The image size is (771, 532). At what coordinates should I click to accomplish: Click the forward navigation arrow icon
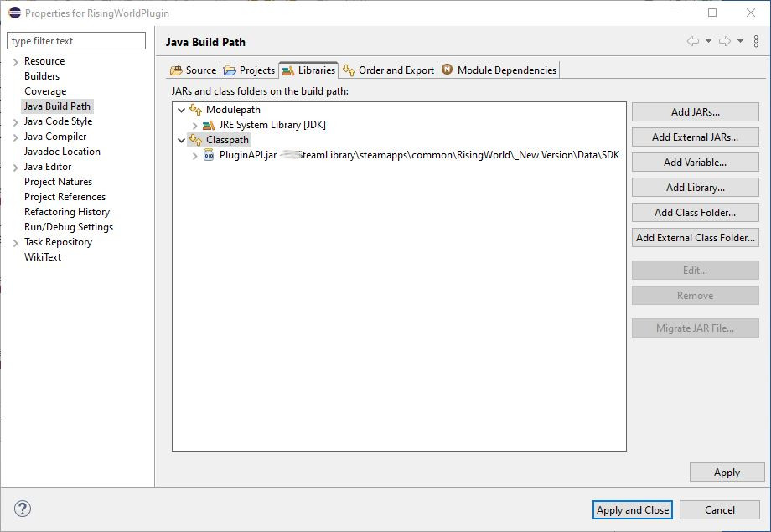point(725,41)
